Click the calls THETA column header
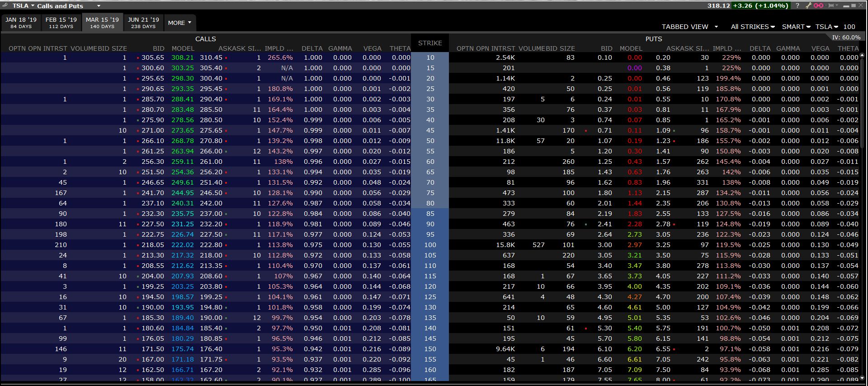The height and width of the screenshot is (386, 868). 400,48
